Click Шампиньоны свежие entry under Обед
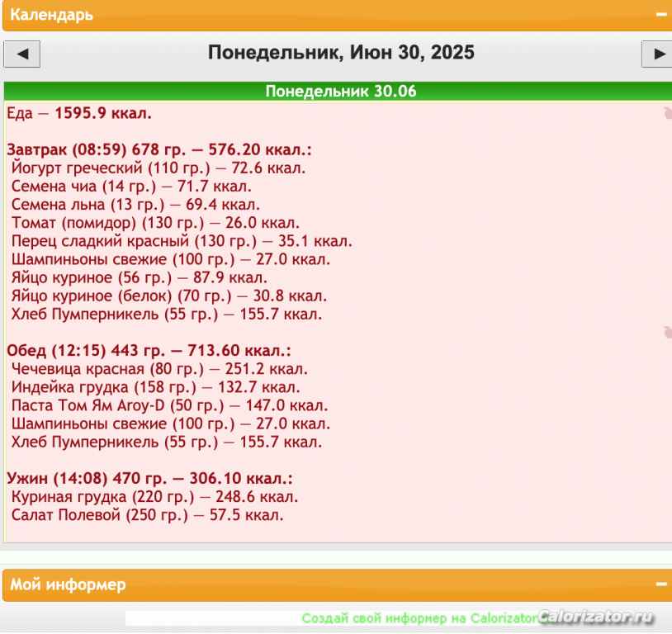This screenshot has width=672, height=634. pyautogui.click(x=171, y=423)
